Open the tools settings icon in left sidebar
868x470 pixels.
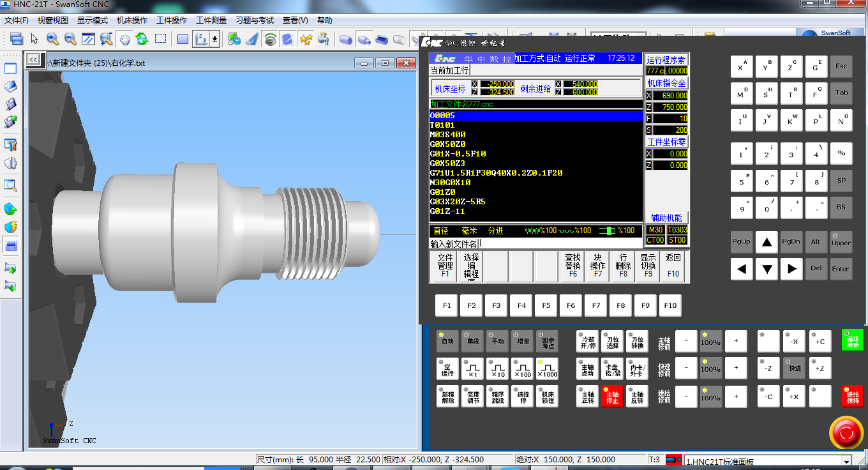10,145
